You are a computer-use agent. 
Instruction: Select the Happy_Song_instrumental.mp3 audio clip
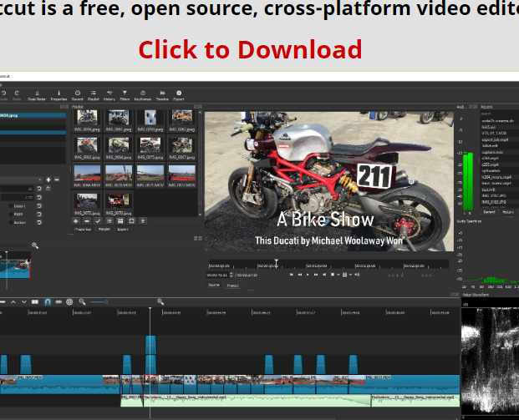click(x=257, y=401)
